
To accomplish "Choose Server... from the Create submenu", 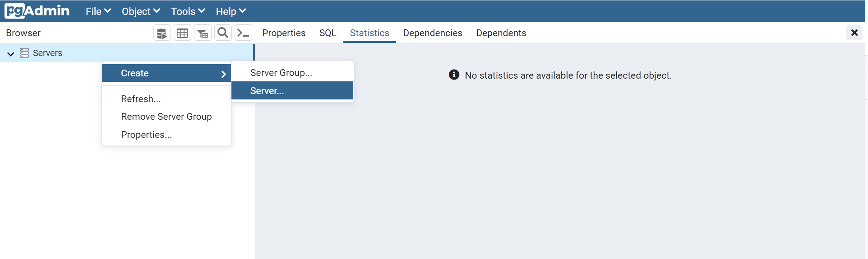I will tap(267, 91).
